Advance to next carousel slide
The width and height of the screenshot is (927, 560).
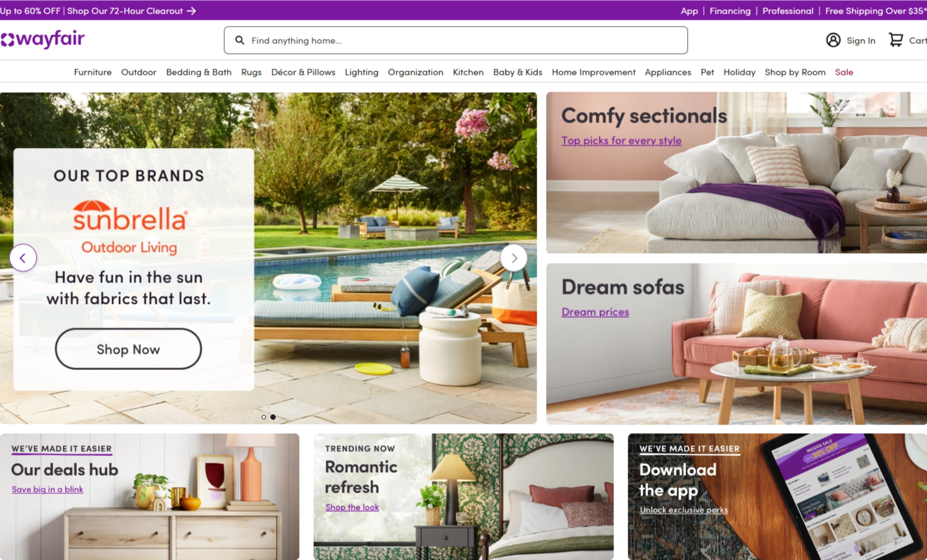[x=514, y=258]
